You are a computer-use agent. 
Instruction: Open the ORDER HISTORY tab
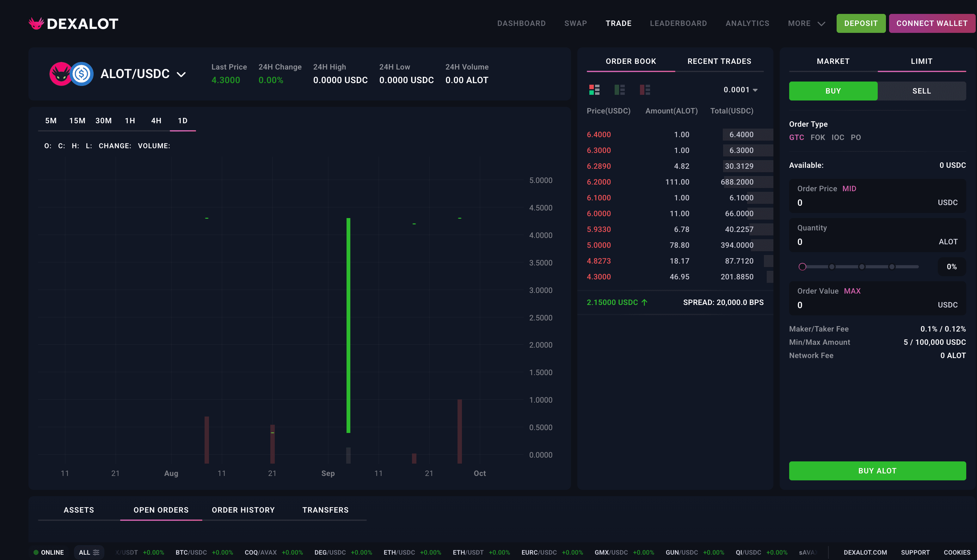tap(243, 510)
